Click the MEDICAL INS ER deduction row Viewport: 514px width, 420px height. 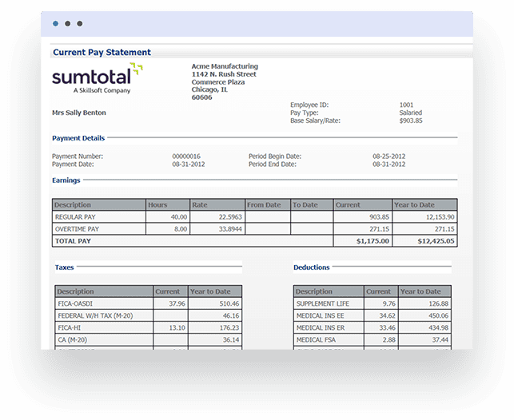(373, 327)
